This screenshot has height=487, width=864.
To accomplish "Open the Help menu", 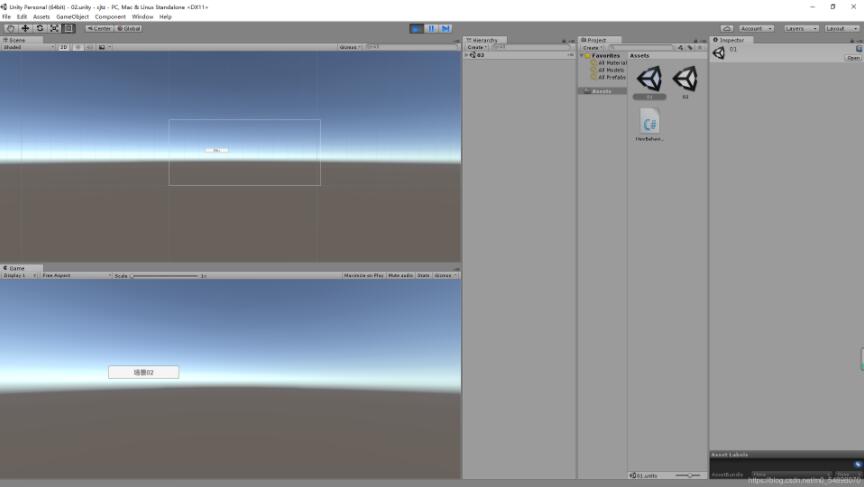I will coord(165,17).
